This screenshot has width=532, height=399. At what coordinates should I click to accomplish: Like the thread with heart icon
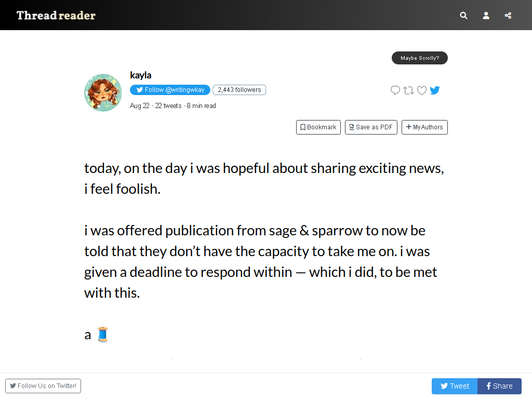point(422,90)
